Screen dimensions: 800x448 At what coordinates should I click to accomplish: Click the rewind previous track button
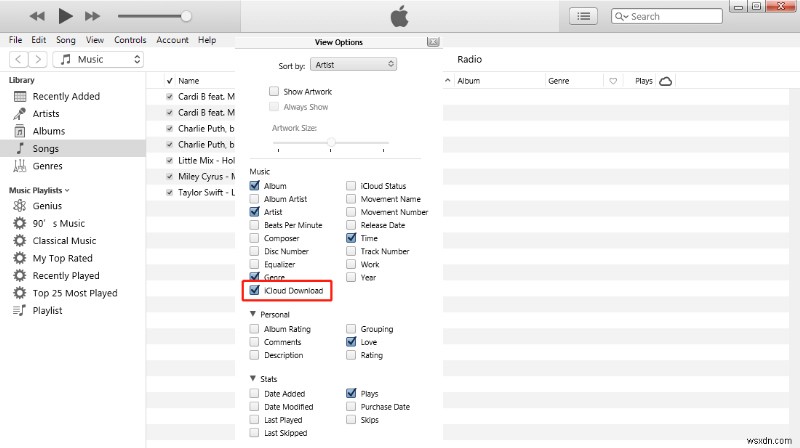pos(37,16)
